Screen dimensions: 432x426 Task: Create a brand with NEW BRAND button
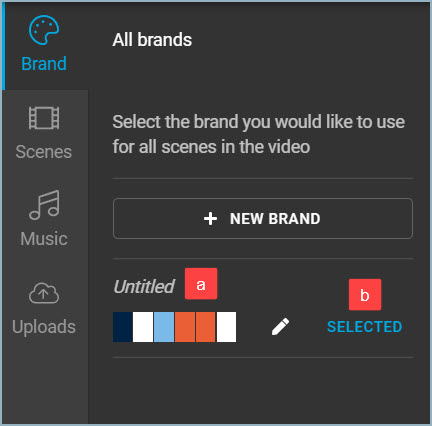(x=263, y=219)
